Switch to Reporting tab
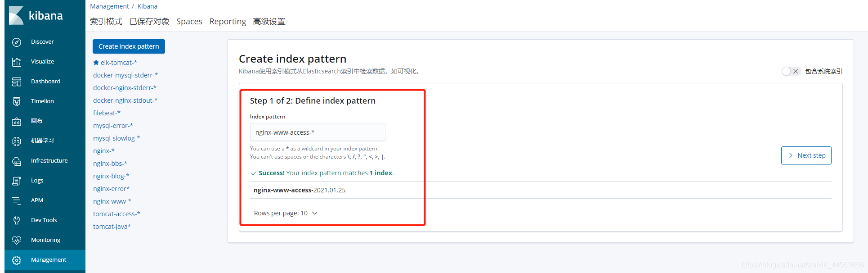868x273 pixels. pos(228,21)
